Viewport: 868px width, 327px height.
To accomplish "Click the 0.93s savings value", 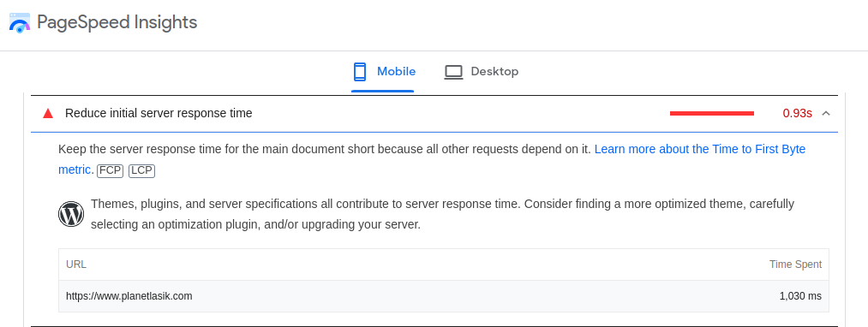I will coord(797,114).
